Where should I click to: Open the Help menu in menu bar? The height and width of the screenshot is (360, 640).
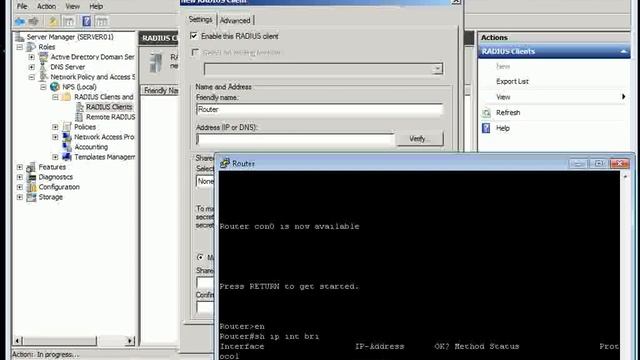[96, 7]
